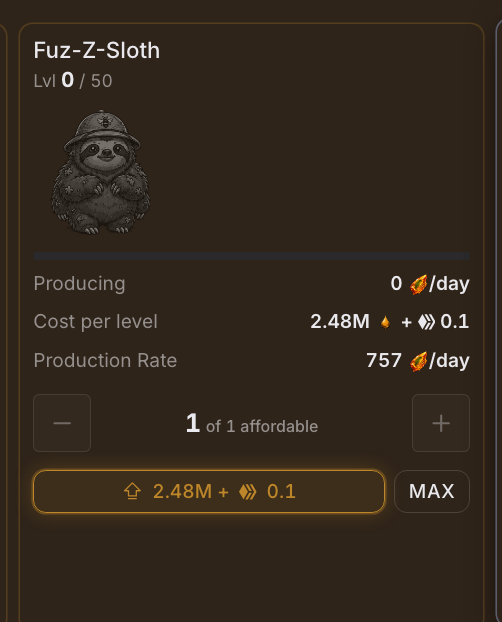Screen dimensions: 502x622
Task: Click the honey drop icon next to 2.48M
Action: (385, 322)
